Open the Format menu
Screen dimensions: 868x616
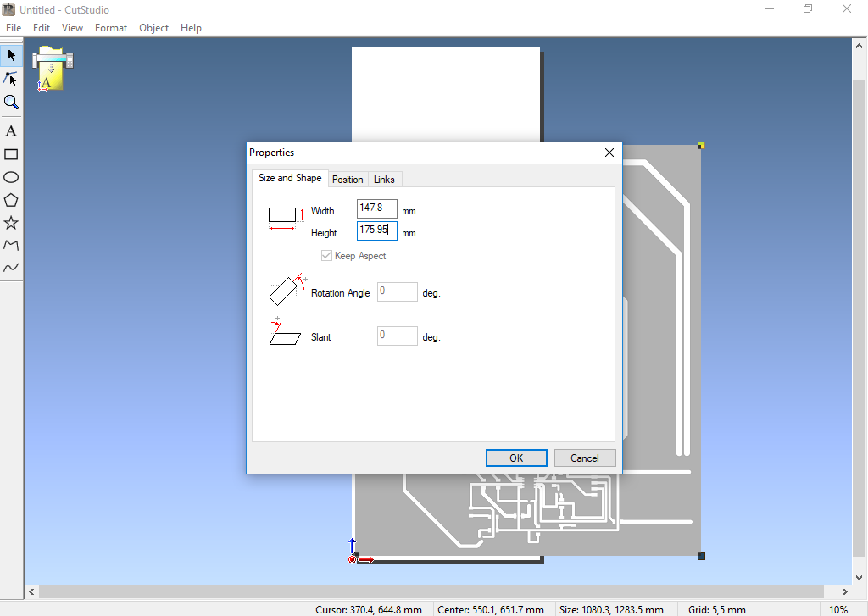coord(111,28)
